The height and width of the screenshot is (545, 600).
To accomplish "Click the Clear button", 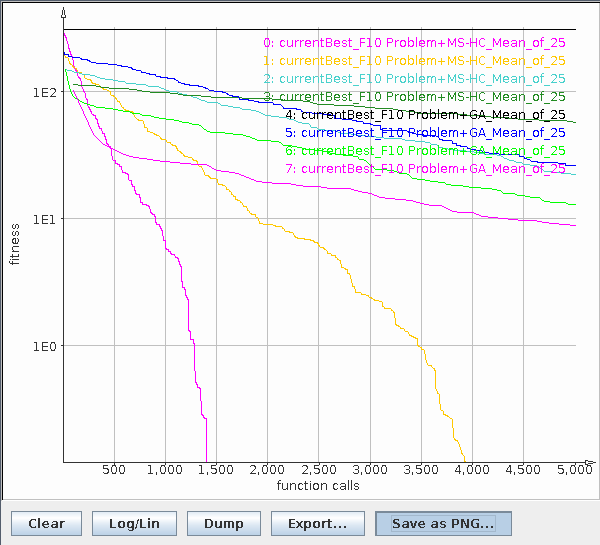I will click(46, 523).
